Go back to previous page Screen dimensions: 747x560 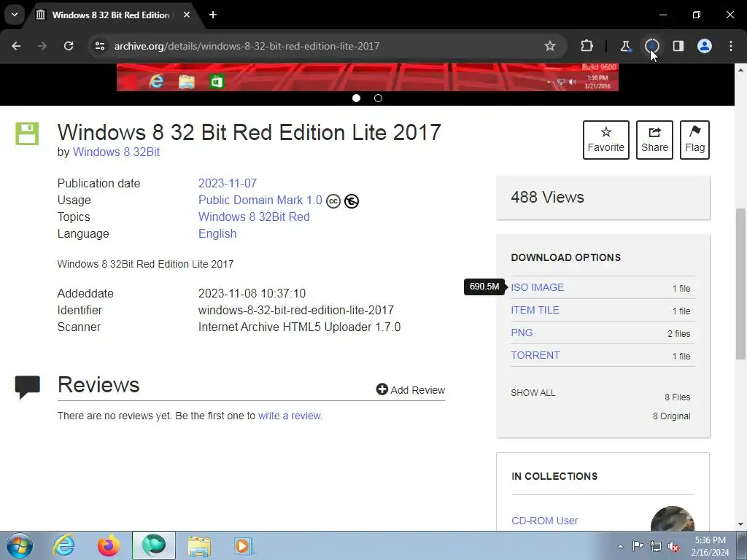[x=16, y=46]
